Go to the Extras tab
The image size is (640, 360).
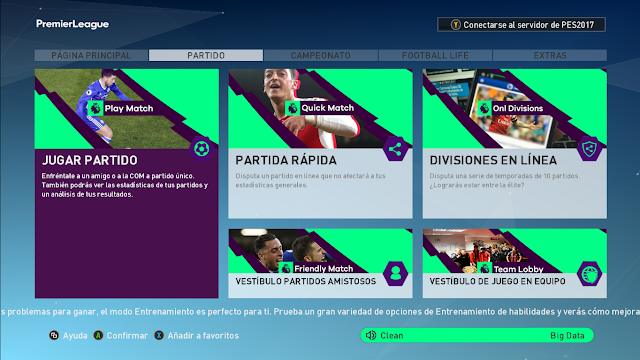[550, 56]
